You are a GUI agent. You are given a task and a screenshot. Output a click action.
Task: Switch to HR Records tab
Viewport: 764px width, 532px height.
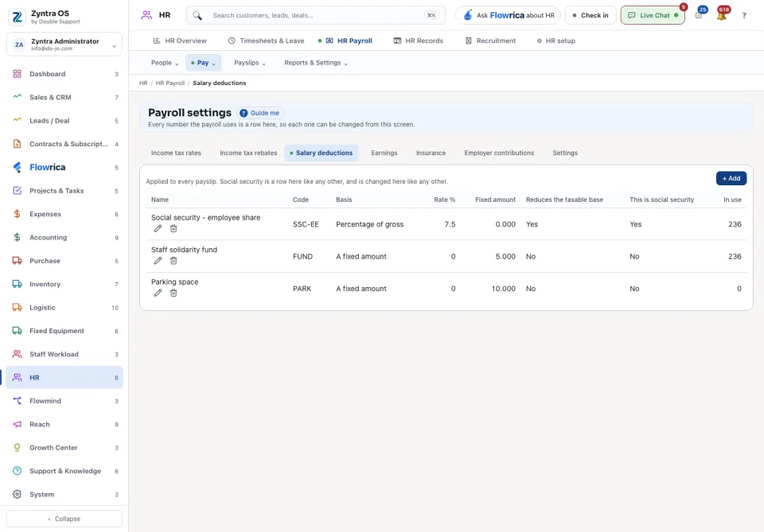coord(419,41)
